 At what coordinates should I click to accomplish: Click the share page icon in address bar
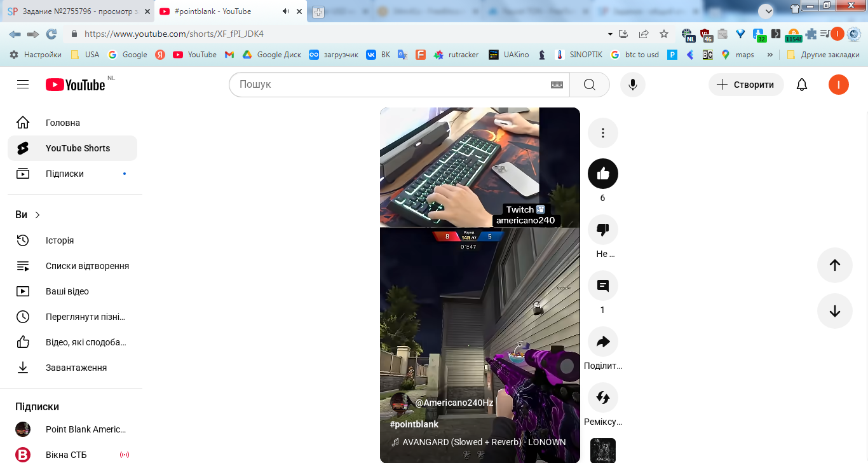point(644,34)
